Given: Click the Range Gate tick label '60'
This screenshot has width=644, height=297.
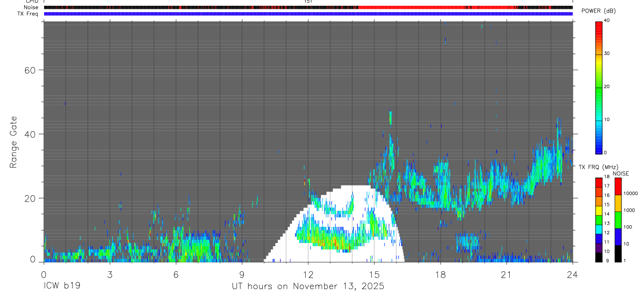Looking at the screenshot, I should pyautogui.click(x=31, y=70).
